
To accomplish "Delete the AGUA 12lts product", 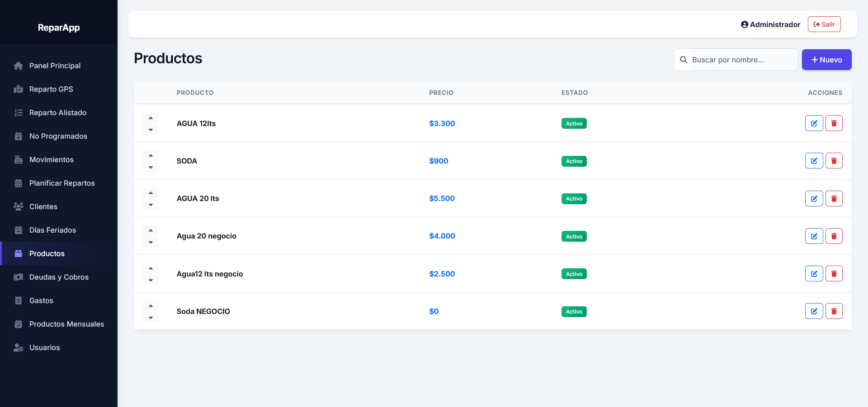I will click(834, 123).
